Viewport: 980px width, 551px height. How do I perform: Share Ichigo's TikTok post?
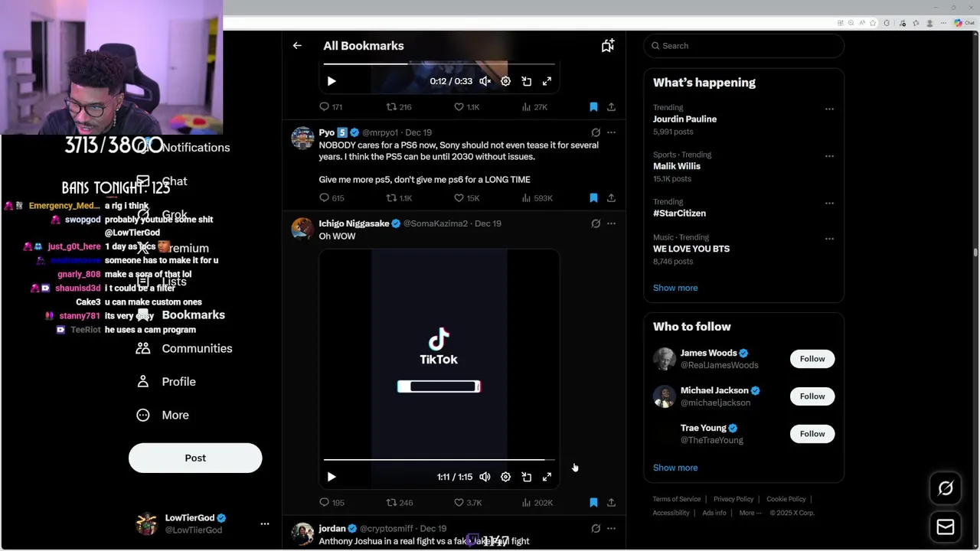[x=611, y=503]
